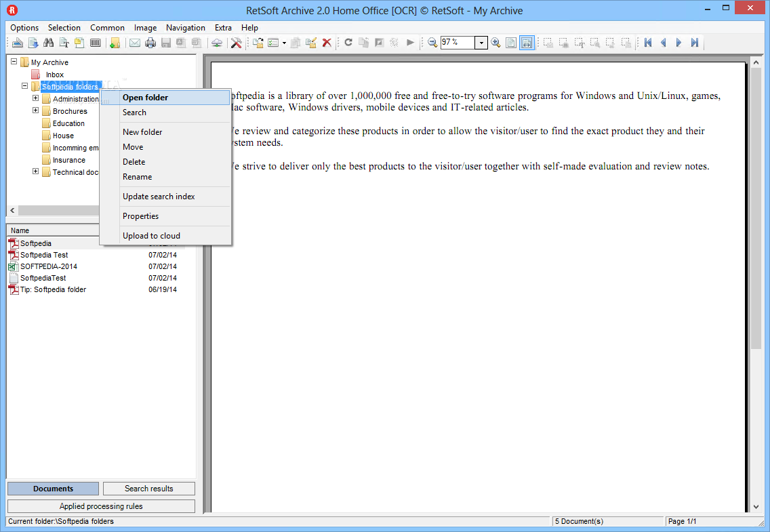Click the rotate refresh arrow icon

point(348,43)
